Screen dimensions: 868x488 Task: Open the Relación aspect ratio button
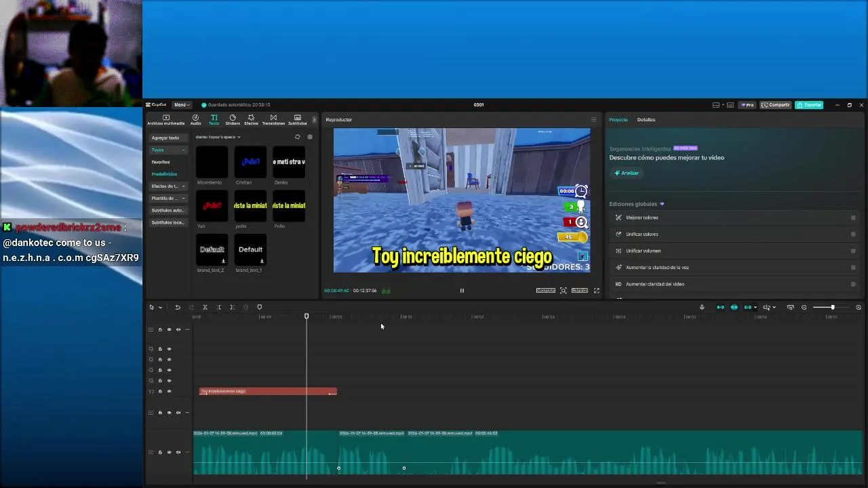579,291
